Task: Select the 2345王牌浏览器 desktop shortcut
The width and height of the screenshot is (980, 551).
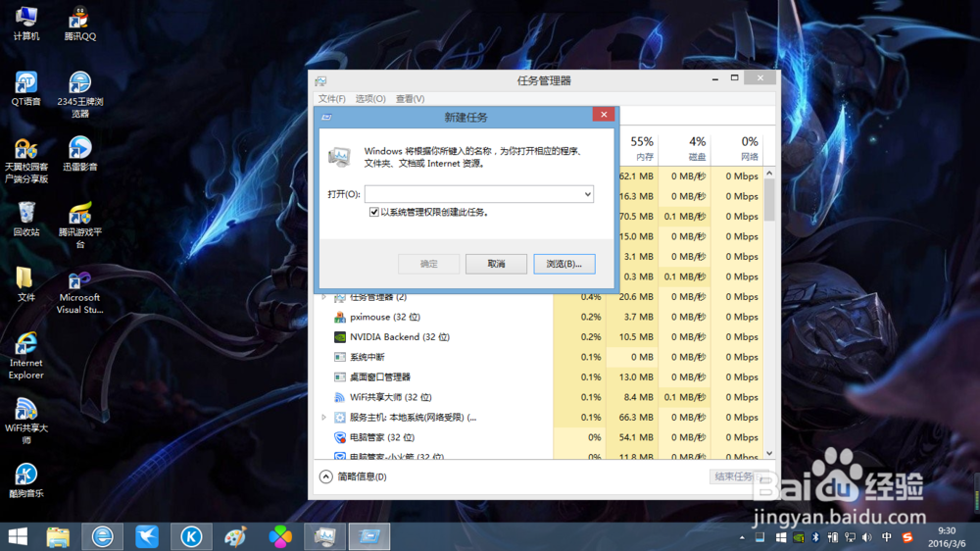Action: (79, 94)
